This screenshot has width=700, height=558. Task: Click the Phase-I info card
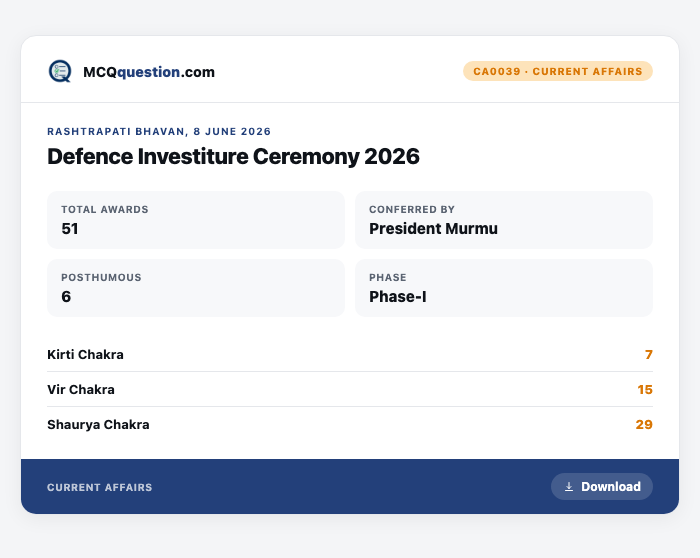click(x=504, y=288)
